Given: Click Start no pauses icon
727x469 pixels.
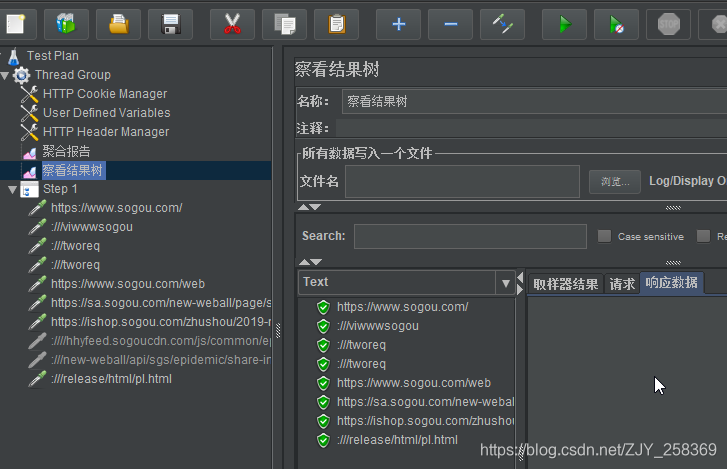Looking at the screenshot, I should 616,24.
